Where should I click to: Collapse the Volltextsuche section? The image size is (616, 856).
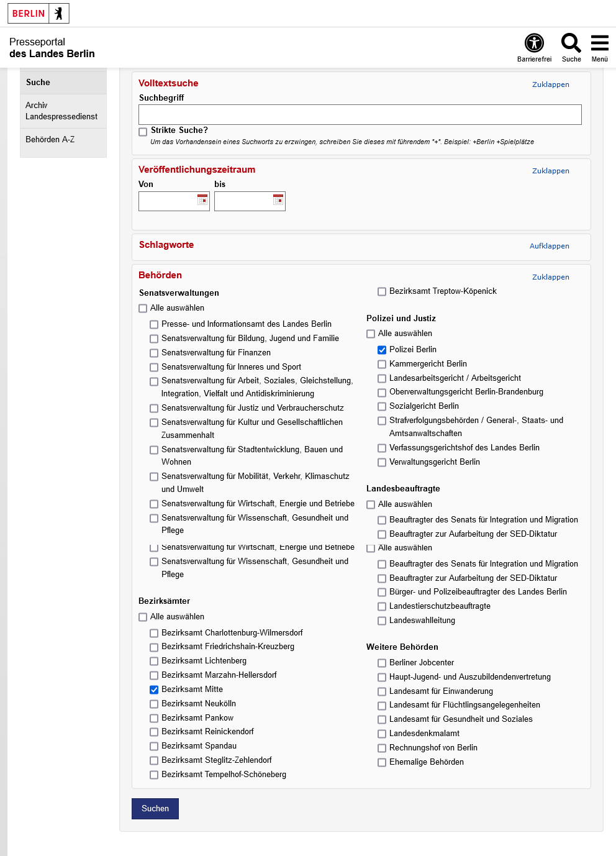(550, 84)
